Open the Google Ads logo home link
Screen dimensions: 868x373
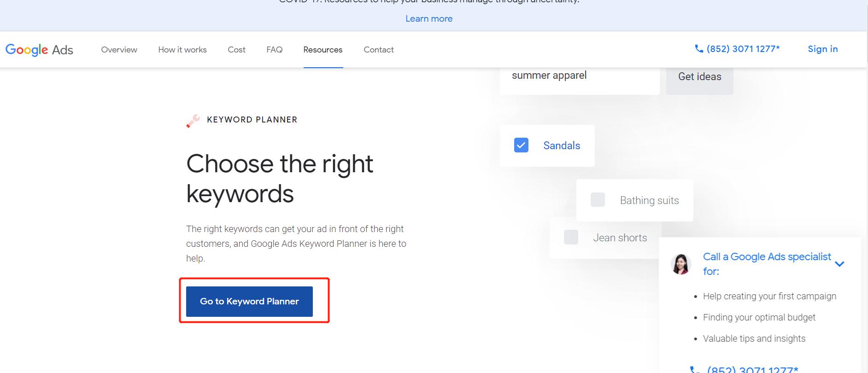[39, 50]
